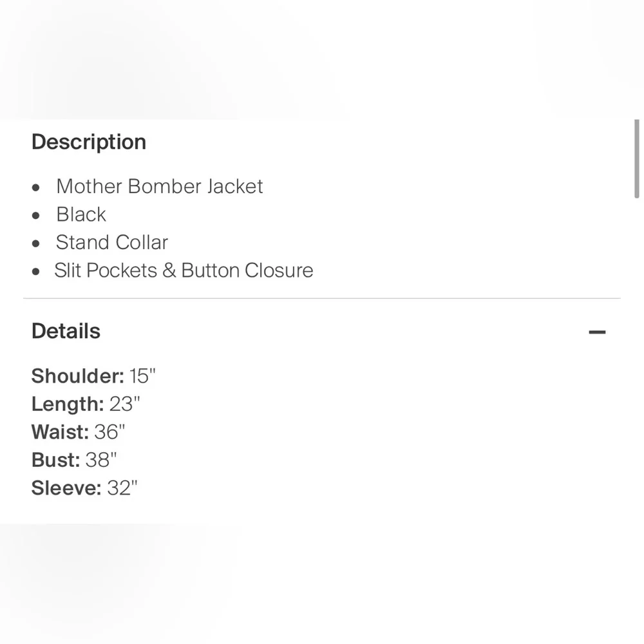Click the Black color bullet text

pyautogui.click(x=81, y=214)
